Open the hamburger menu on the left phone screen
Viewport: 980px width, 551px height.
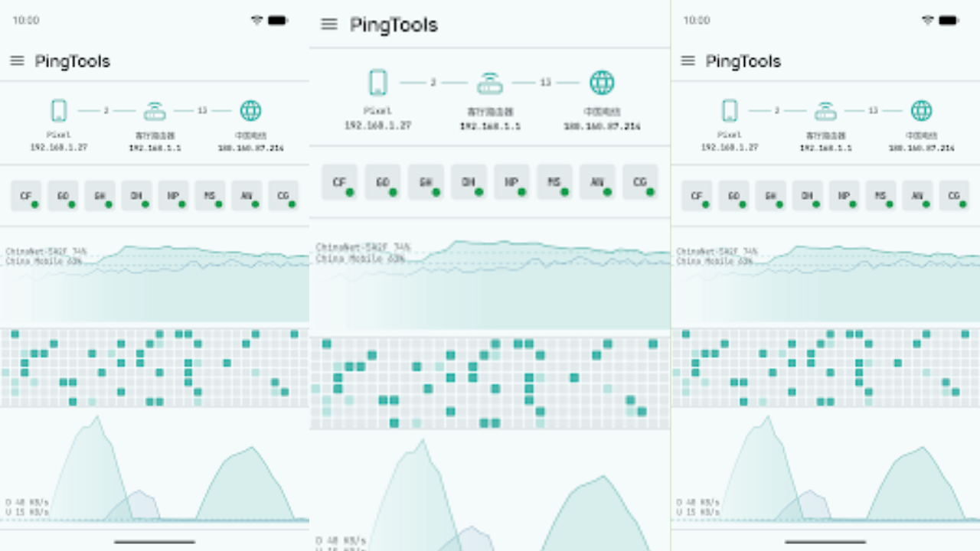pyautogui.click(x=17, y=61)
